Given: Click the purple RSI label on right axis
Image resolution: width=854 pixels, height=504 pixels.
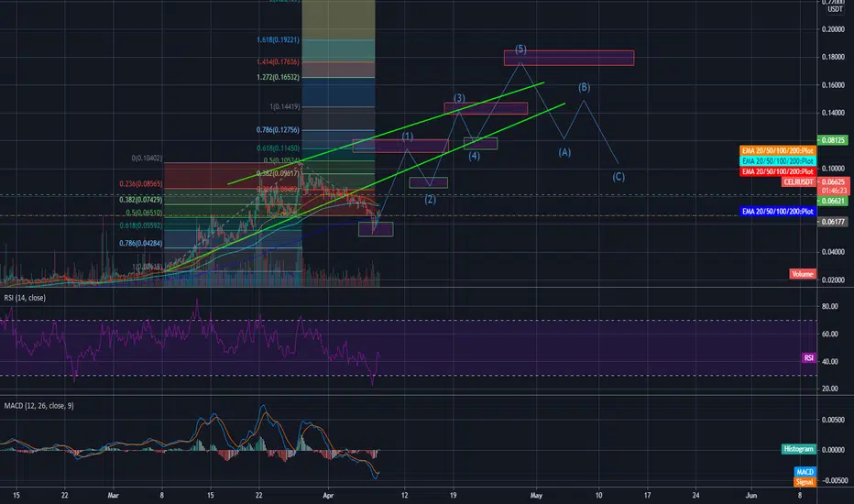Looking at the screenshot, I should point(809,358).
